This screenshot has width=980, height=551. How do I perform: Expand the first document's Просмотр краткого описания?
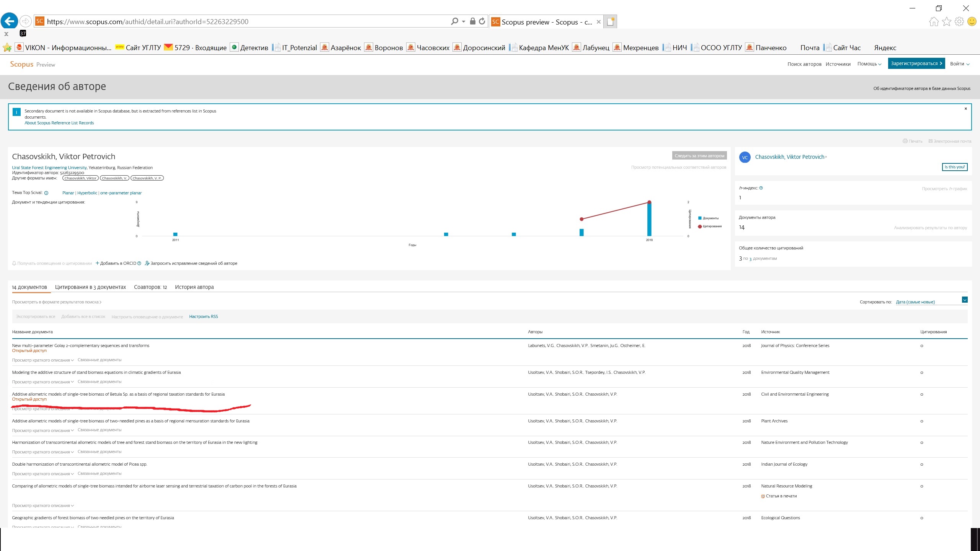[x=42, y=360]
